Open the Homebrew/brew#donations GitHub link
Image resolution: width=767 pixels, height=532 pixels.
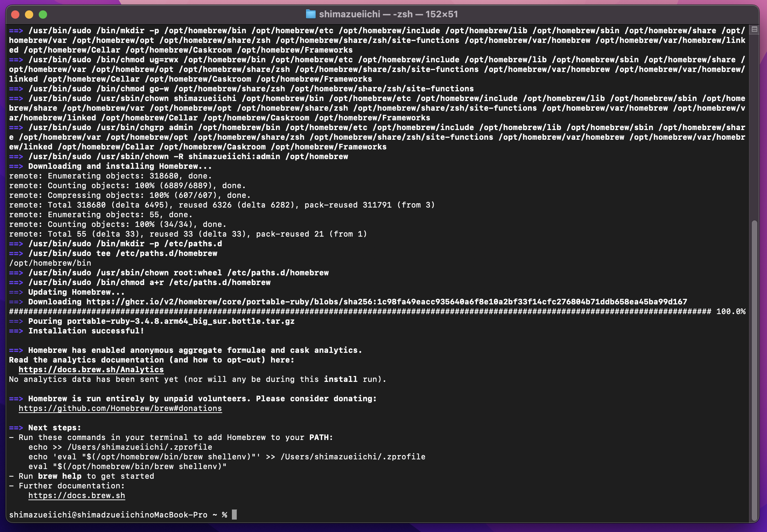coord(120,408)
